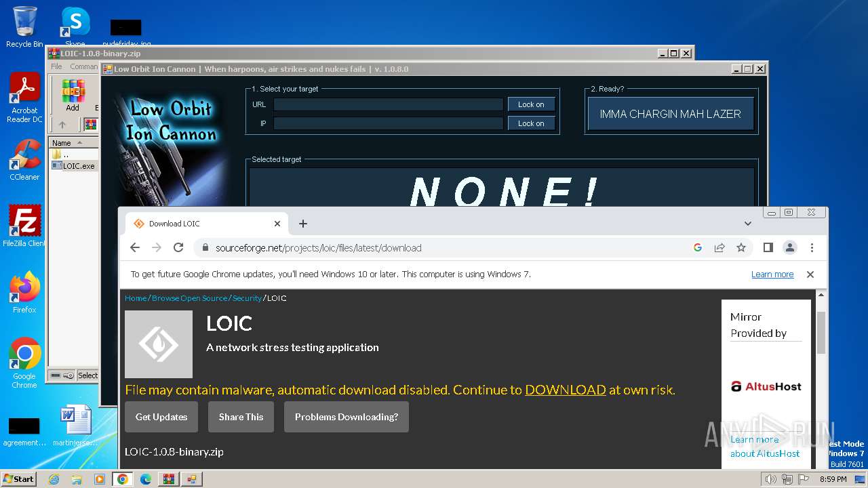
Task: Click the DOWNLOAD link in the malware warning
Action: point(566,390)
